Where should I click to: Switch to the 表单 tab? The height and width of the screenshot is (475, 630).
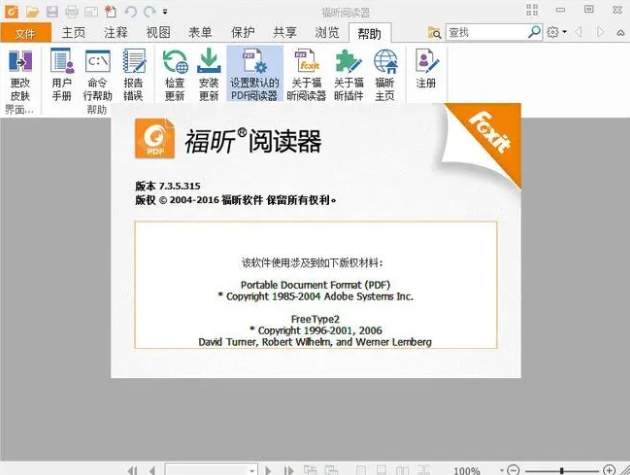[200, 33]
